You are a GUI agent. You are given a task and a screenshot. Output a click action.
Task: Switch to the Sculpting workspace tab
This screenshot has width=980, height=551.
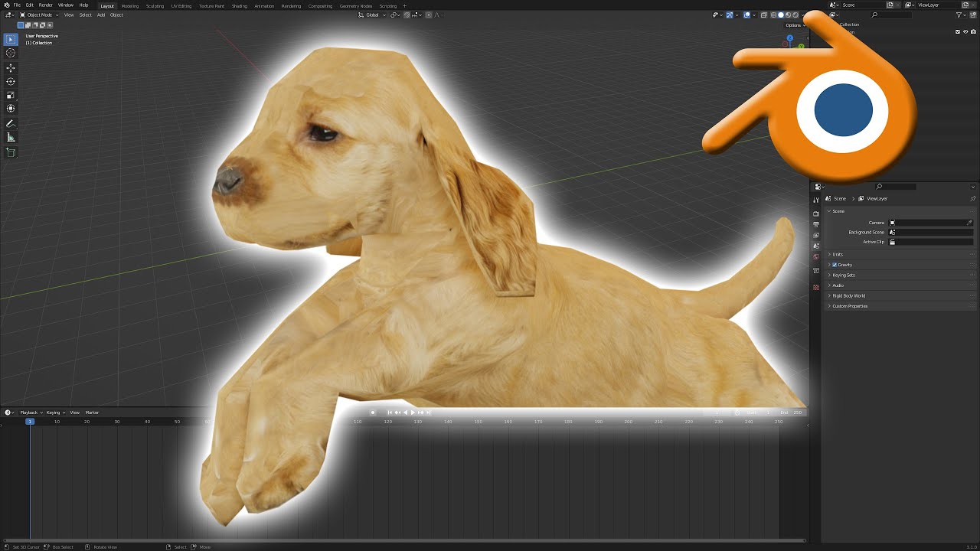point(155,5)
